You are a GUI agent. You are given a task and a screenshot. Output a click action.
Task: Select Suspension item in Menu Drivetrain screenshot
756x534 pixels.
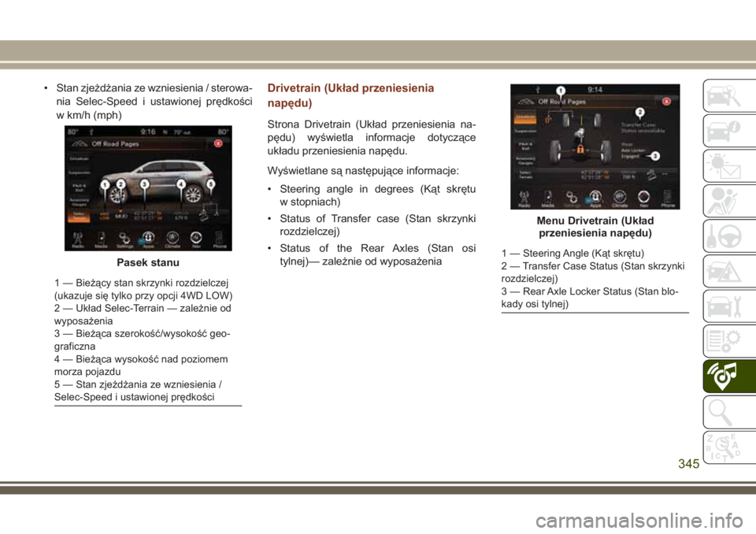525,132
